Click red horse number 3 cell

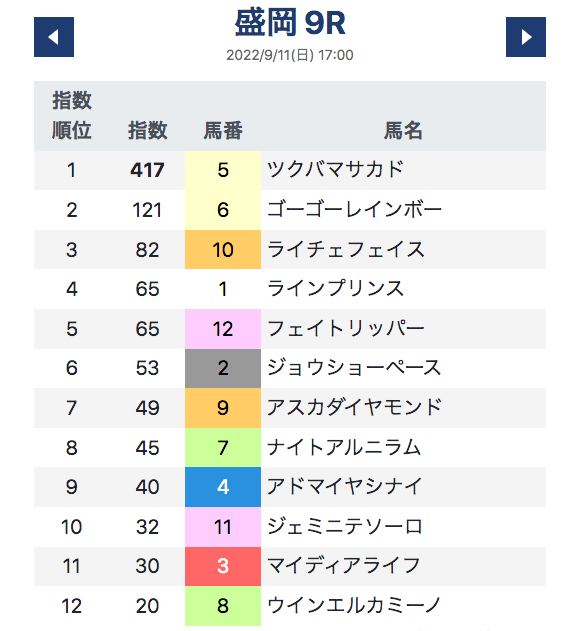pos(223,566)
